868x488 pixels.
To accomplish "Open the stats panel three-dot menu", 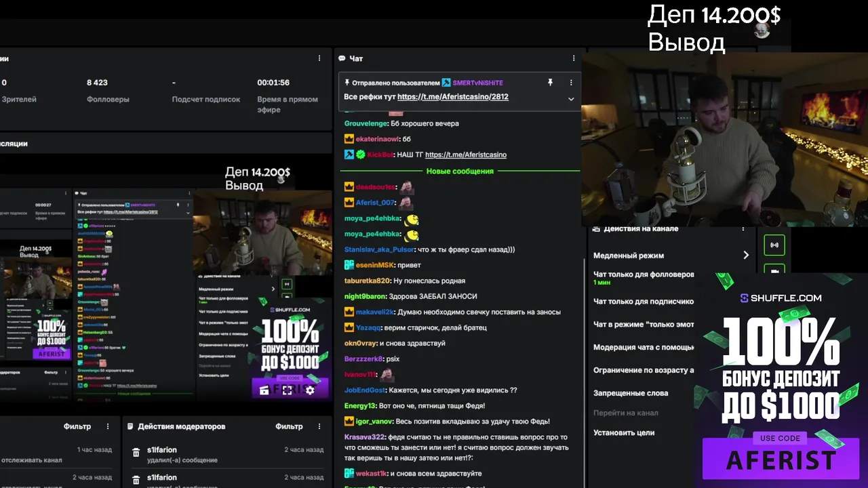I will point(319,58).
